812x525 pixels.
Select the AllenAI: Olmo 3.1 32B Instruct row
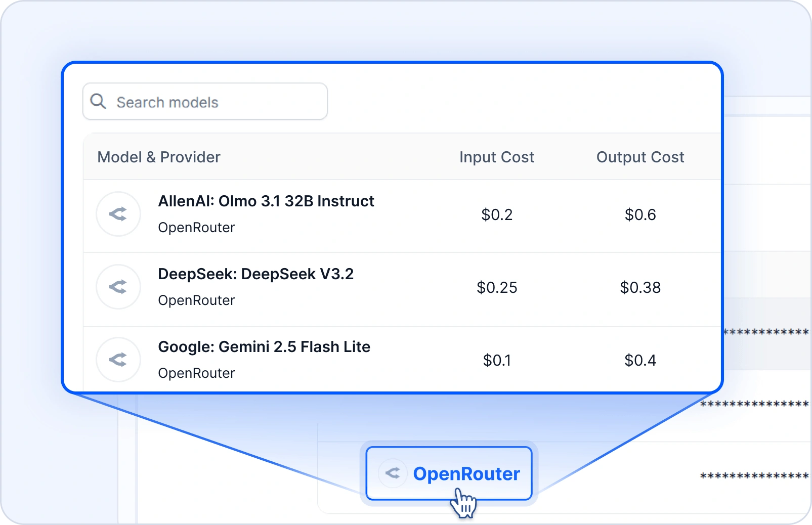[266, 201]
